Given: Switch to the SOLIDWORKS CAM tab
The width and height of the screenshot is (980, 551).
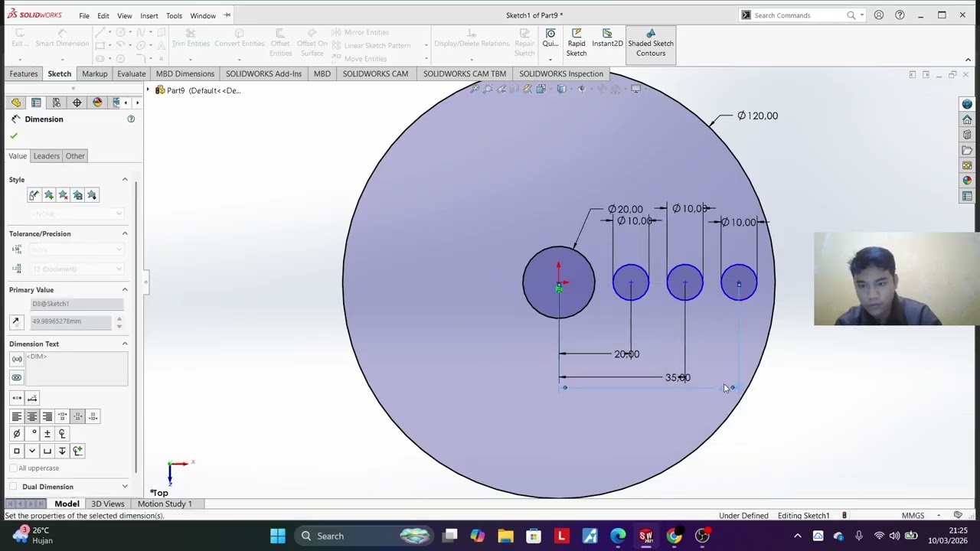Looking at the screenshot, I should [x=375, y=73].
